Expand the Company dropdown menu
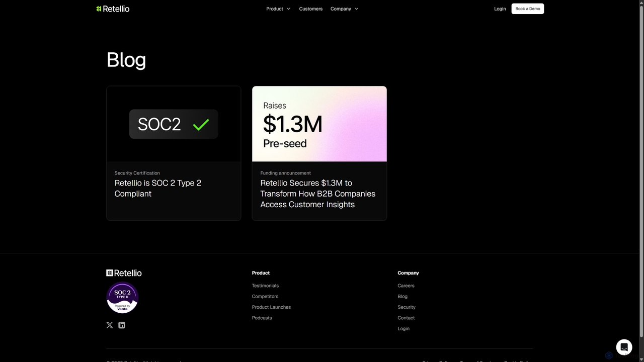This screenshot has width=644, height=362. (x=345, y=9)
